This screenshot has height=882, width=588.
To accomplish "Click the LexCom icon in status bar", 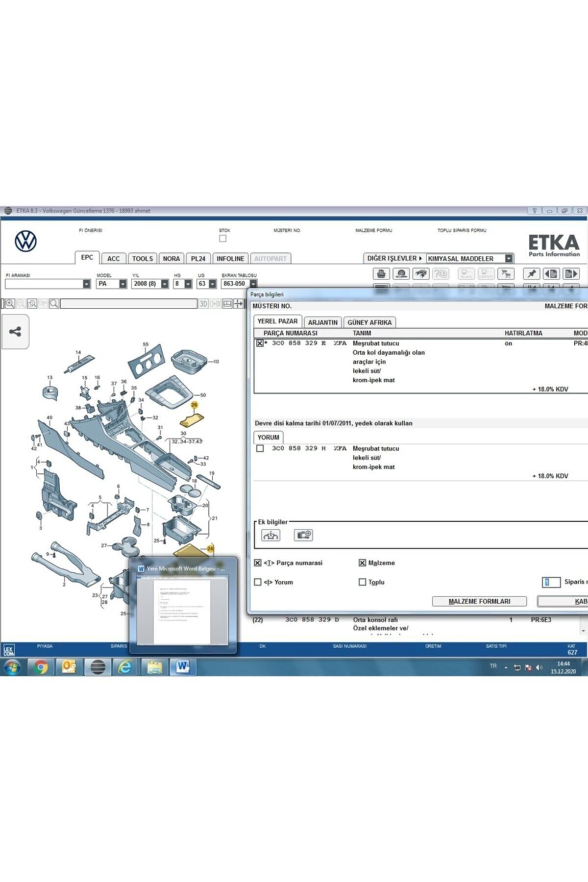I will 9,650.
